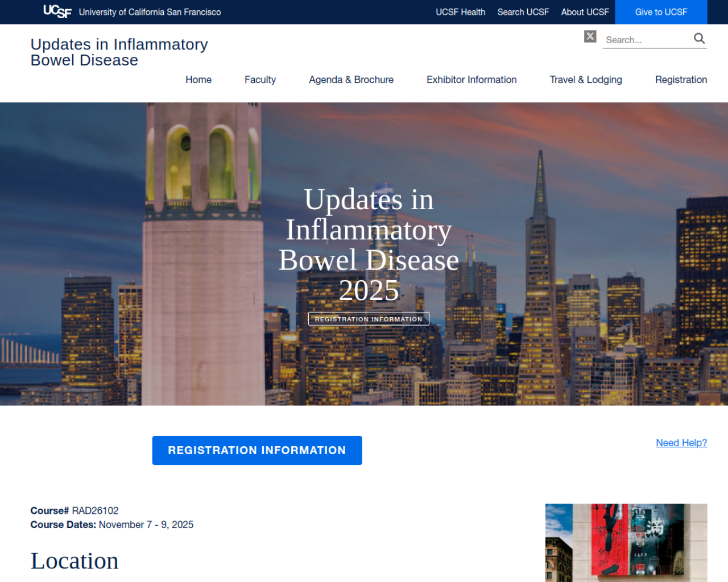728x582 pixels.
Task: Go to About UCSF
Action: point(585,12)
